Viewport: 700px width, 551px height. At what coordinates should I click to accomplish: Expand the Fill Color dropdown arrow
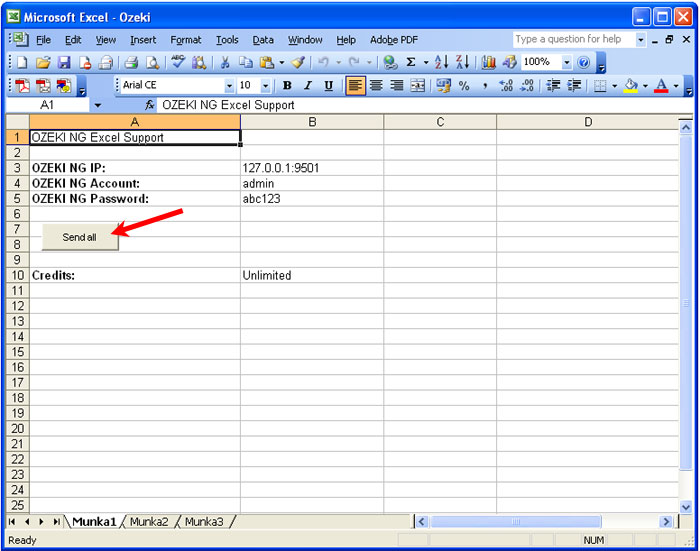[645, 86]
